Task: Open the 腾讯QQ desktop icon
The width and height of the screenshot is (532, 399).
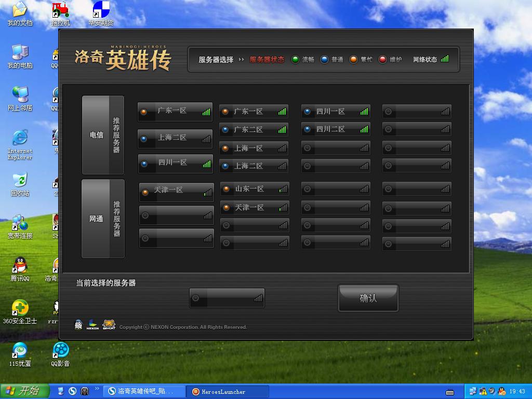Action: pyautogui.click(x=20, y=269)
